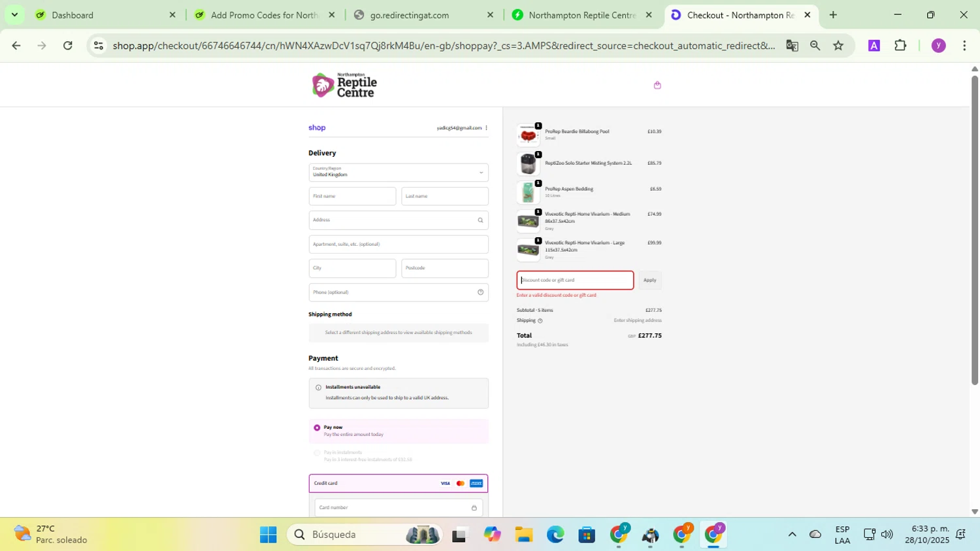980x551 pixels.
Task: Click the Apply discount button
Action: pos(649,280)
